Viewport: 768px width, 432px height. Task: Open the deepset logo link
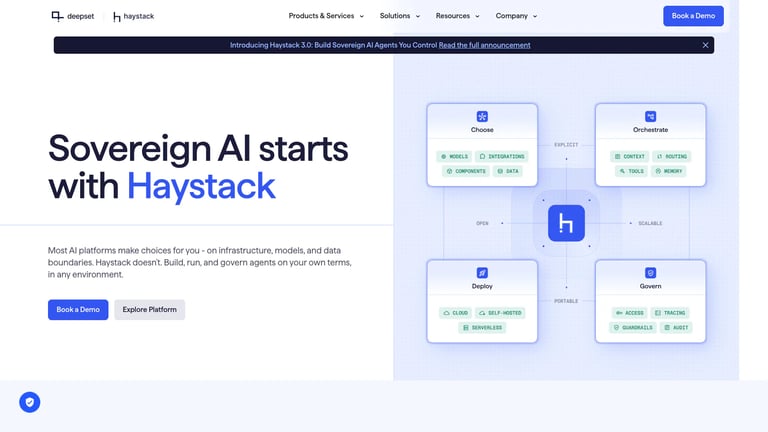(x=72, y=16)
